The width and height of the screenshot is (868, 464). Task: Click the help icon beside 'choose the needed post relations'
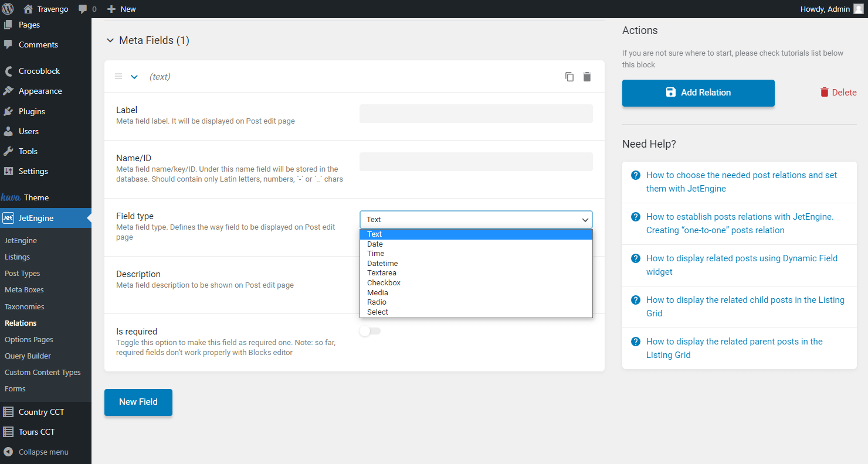635,175
